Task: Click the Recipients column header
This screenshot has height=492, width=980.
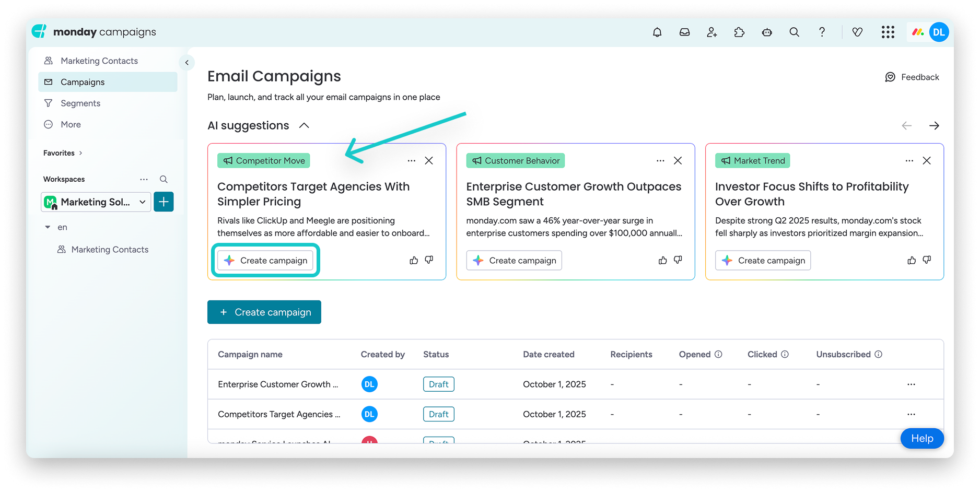Action: [631, 354]
